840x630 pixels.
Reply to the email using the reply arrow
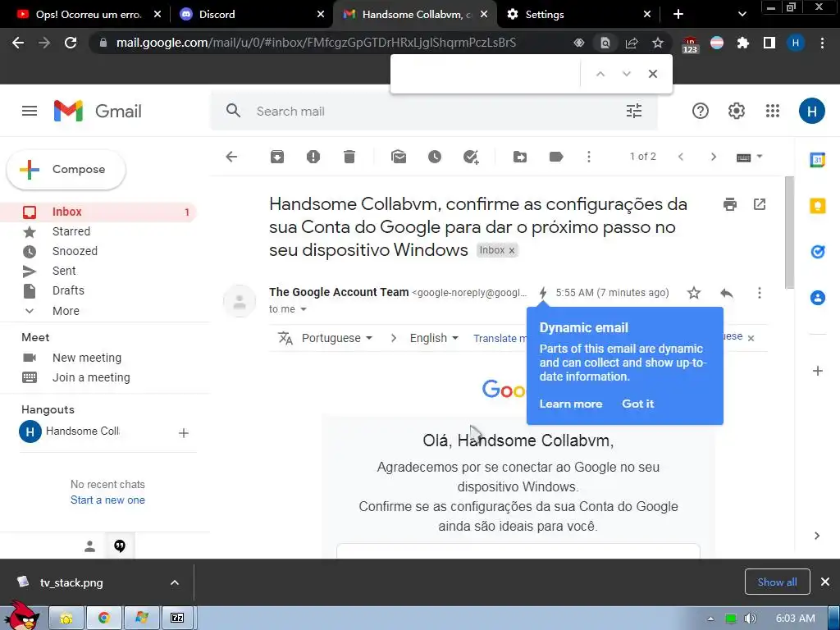727,293
